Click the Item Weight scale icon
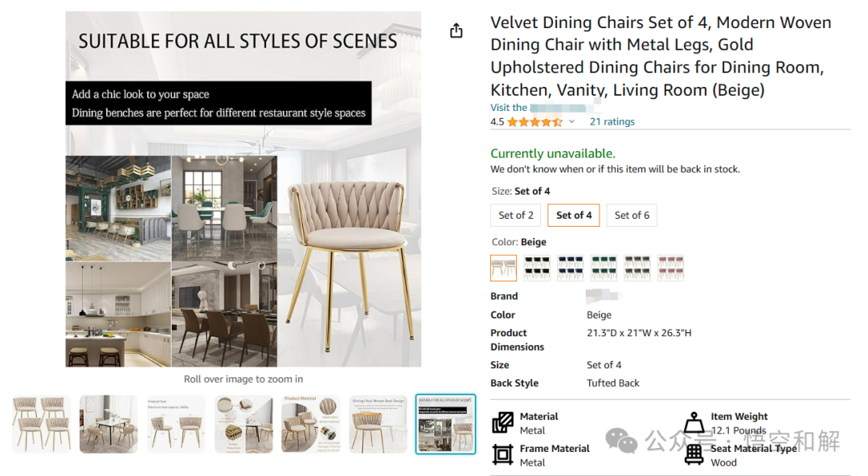Viewport: 868px width, 476px height. click(x=694, y=422)
